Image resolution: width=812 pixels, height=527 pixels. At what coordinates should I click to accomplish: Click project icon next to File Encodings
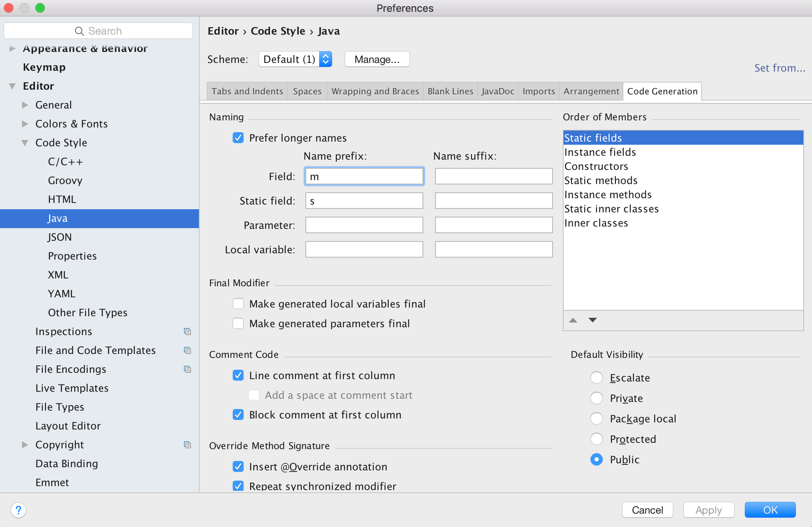click(187, 369)
